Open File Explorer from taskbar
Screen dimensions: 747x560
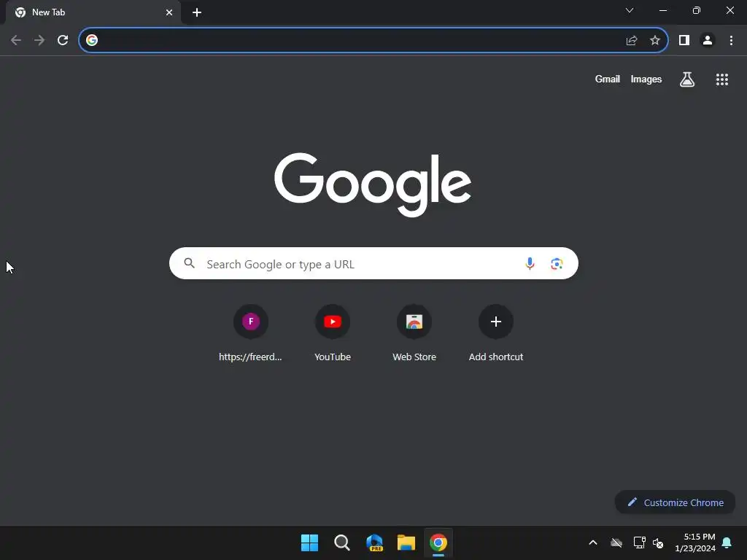pos(406,542)
